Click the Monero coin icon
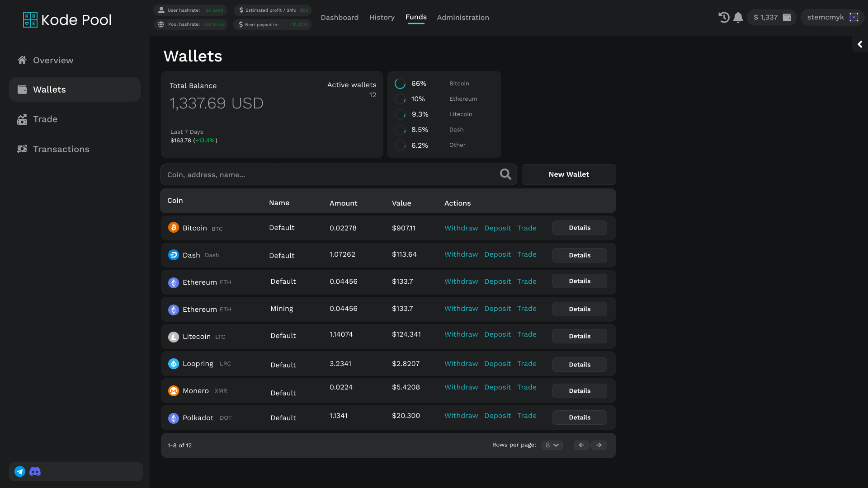868x488 pixels. tap(174, 390)
